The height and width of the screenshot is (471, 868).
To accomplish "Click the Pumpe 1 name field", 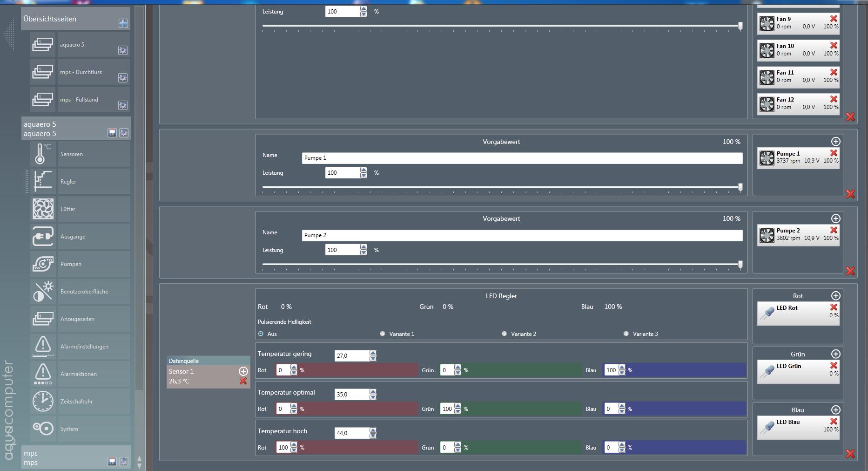I will tap(522, 158).
